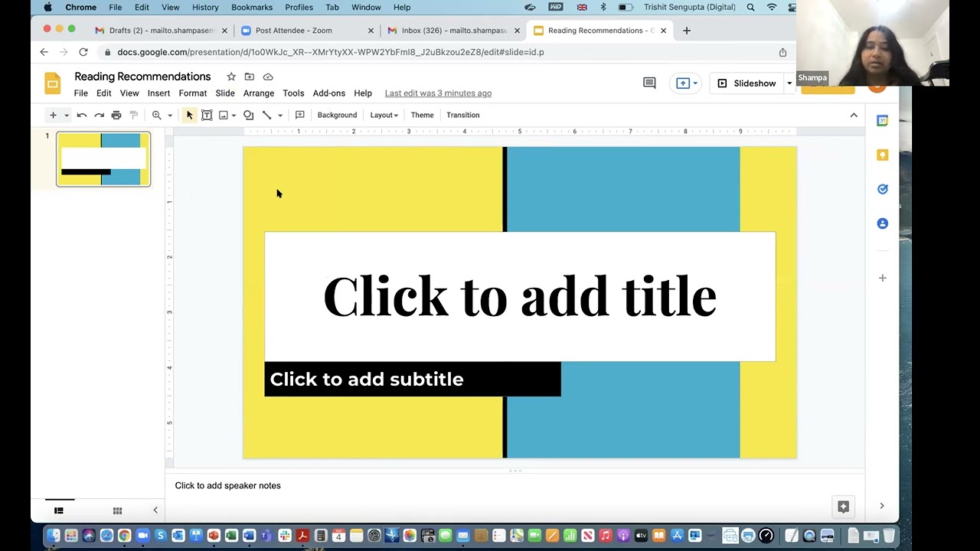This screenshot has height=551, width=980.
Task: Open the new slide layout dropdown arrow
Action: (67, 116)
